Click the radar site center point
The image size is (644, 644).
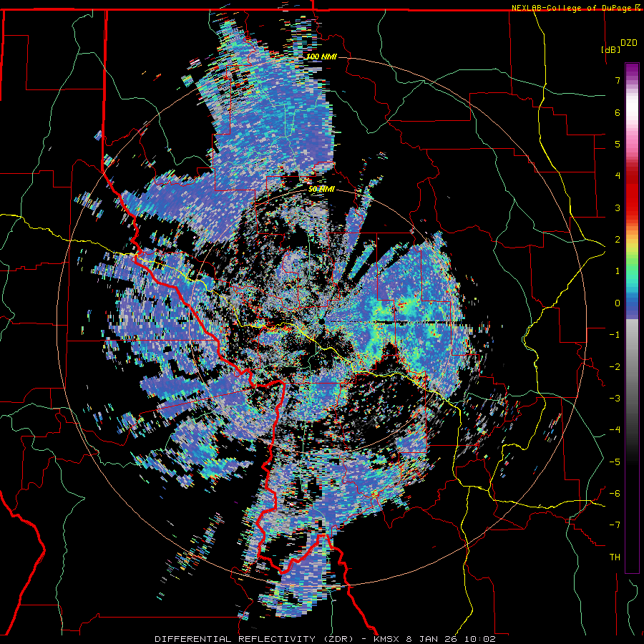pos(321,321)
